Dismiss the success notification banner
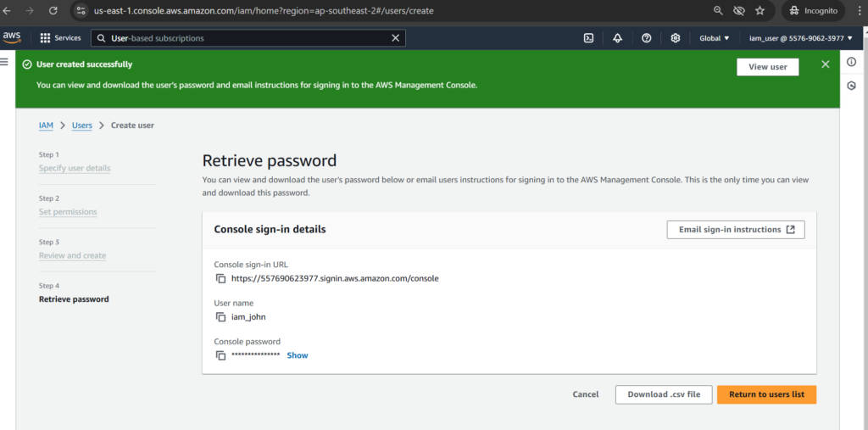 pyautogui.click(x=826, y=64)
